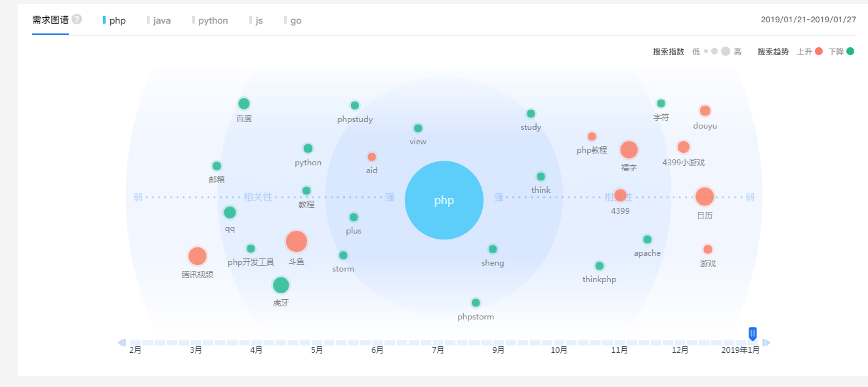Click the thinkphp keyword label
Screen dimensions: 868x387
pyautogui.click(x=599, y=279)
